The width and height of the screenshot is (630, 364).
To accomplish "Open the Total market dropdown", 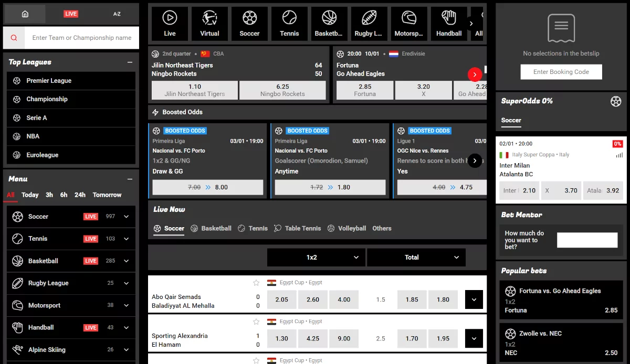I will [x=416, y=258].
